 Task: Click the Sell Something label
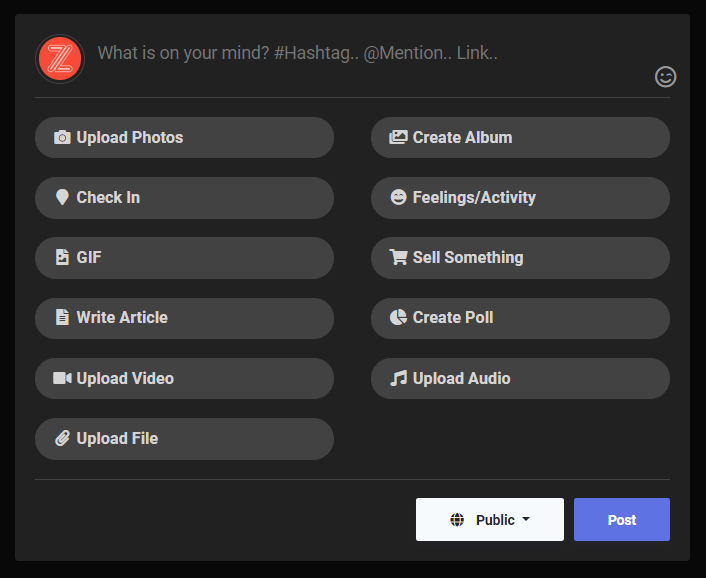[x=468, y=257]
